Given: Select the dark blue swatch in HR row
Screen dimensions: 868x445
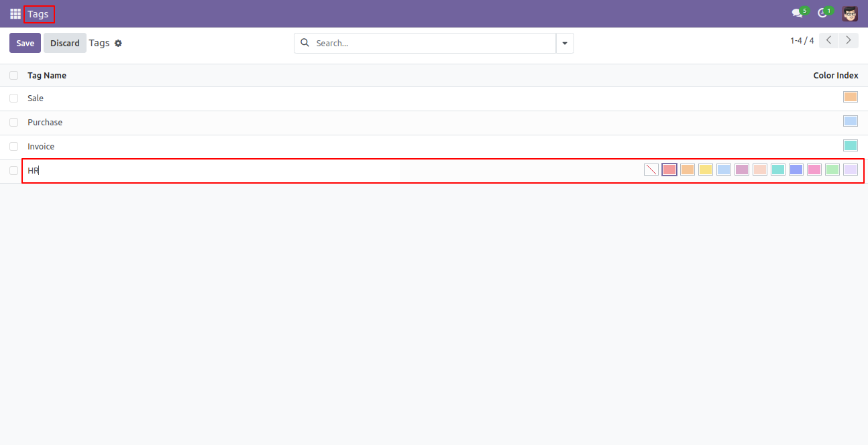Looking at the screenshot, I should click(x=796, y=170).
